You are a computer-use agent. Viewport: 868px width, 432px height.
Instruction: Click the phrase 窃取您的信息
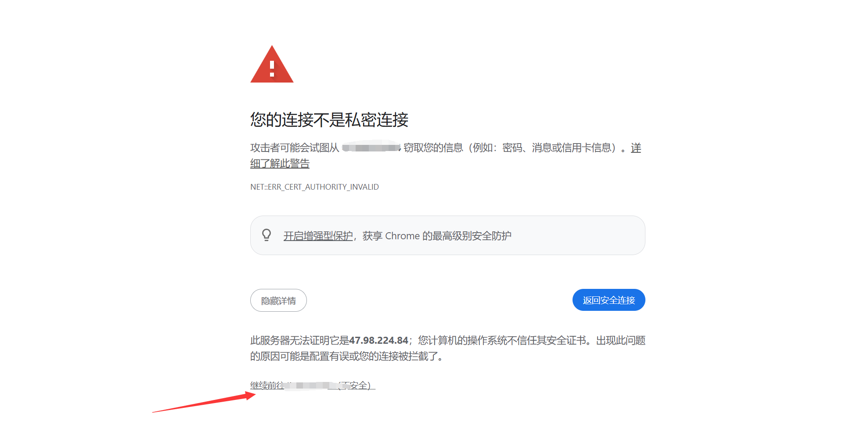[433, 148]
